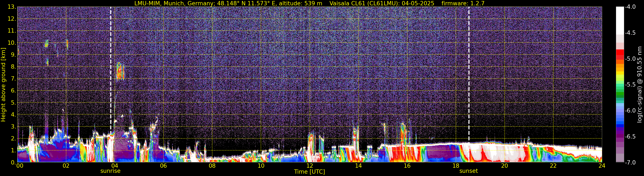This screenshot has height=176, width=644.
Task: Click the red high cloud echo near 04 UTC
Action: [x=120, y=71]
